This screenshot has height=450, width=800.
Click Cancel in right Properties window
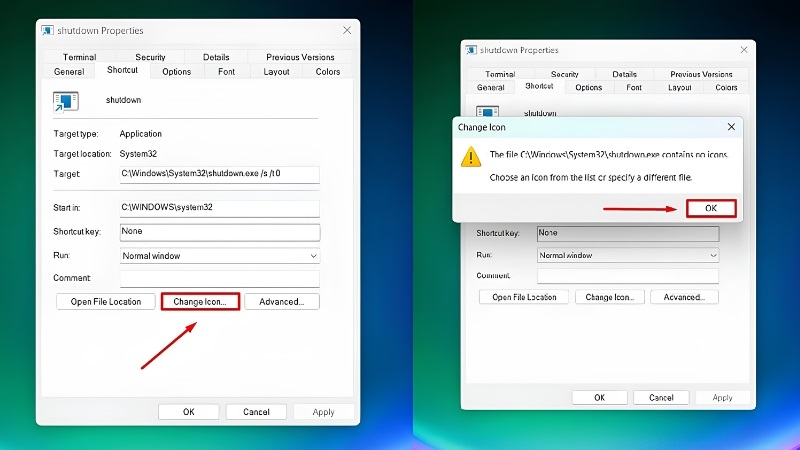point(661,397)
